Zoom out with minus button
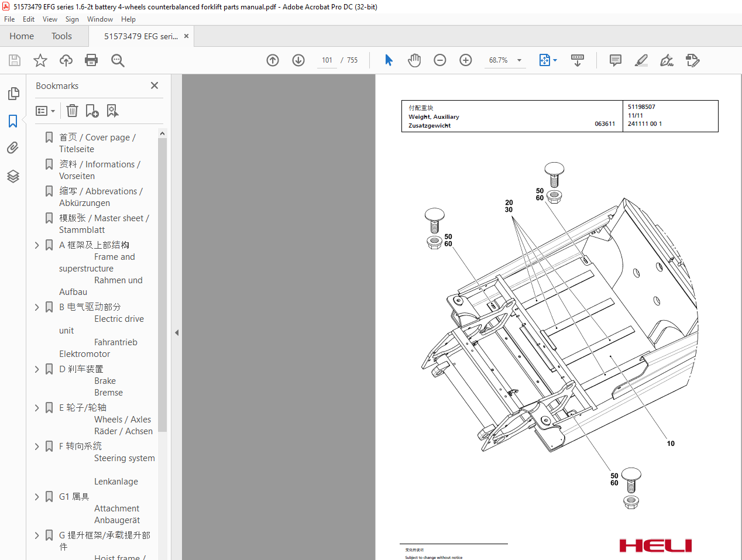The width and height of the screenshot is (742, 560). click(440, 60)
